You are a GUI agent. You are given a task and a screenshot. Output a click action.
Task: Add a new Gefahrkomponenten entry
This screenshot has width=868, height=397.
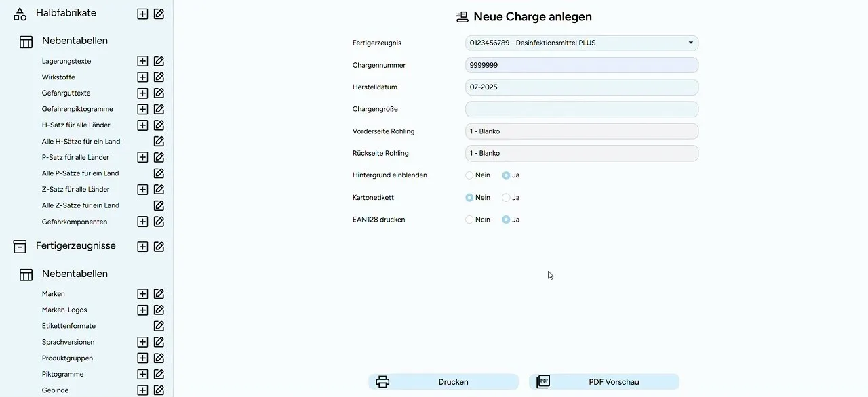[x=142, y=222]
